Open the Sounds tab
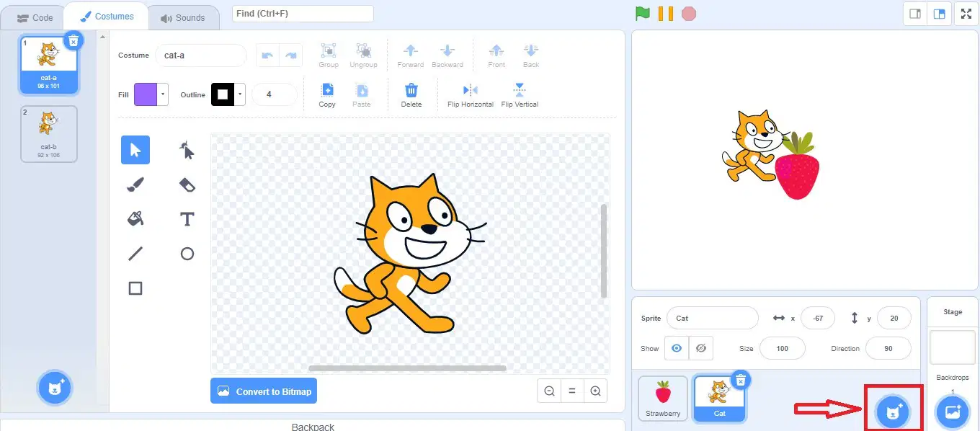980x431 pixels. 182,17
